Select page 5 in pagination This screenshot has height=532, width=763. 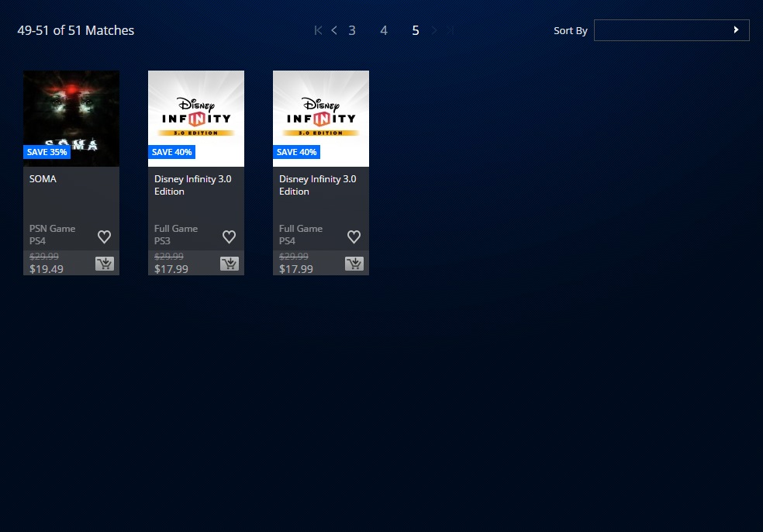416,30
